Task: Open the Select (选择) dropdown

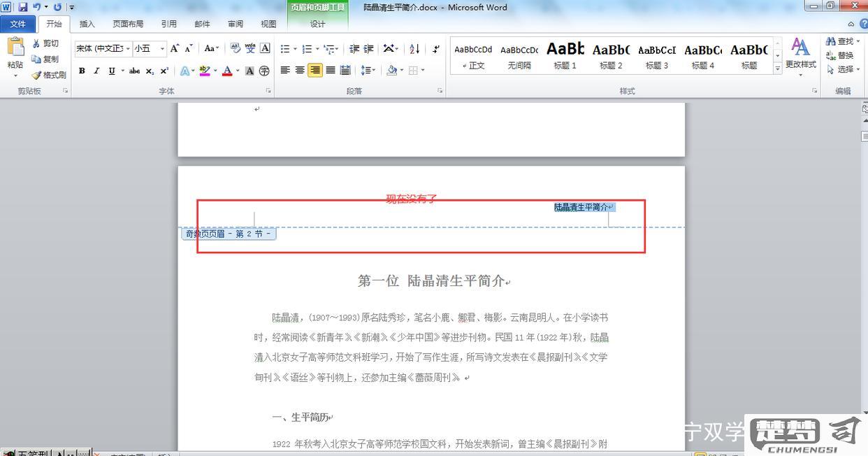Action: click(844, 69)
